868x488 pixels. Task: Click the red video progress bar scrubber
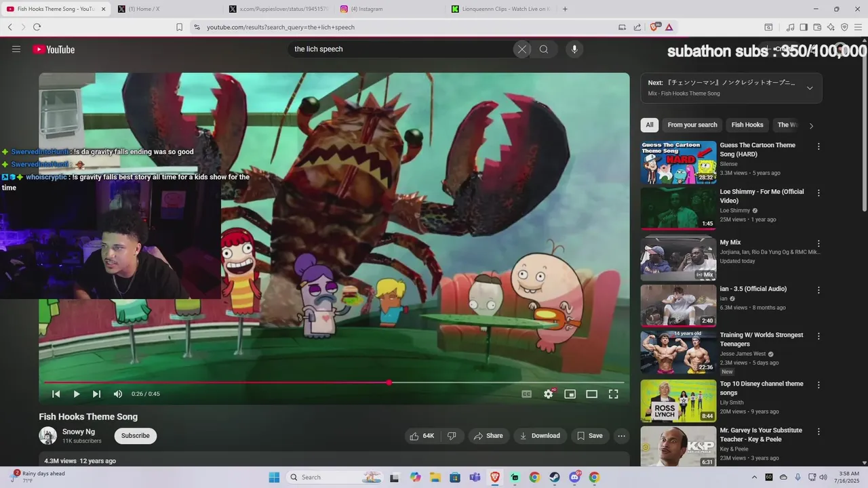[389, 382]
